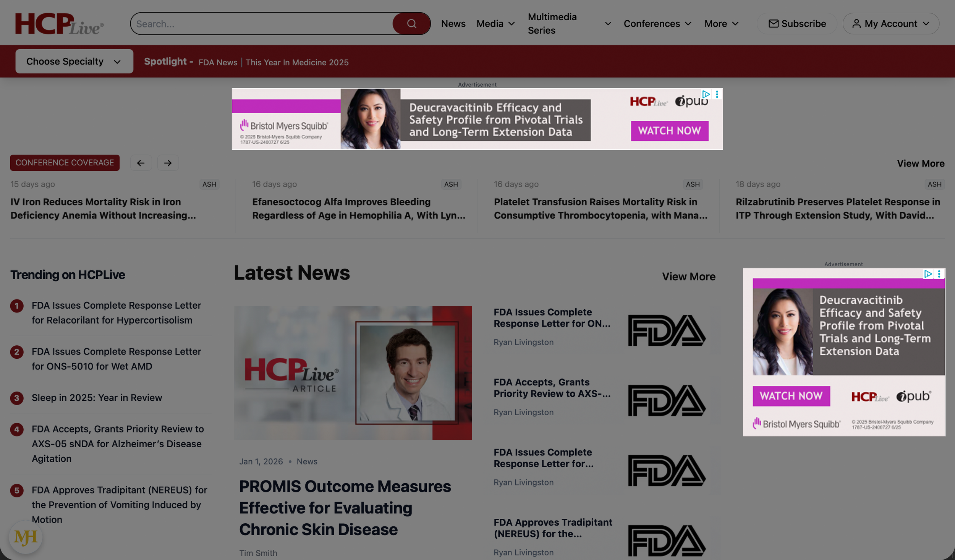Advance to next conference coverage slide

[168, 163]
